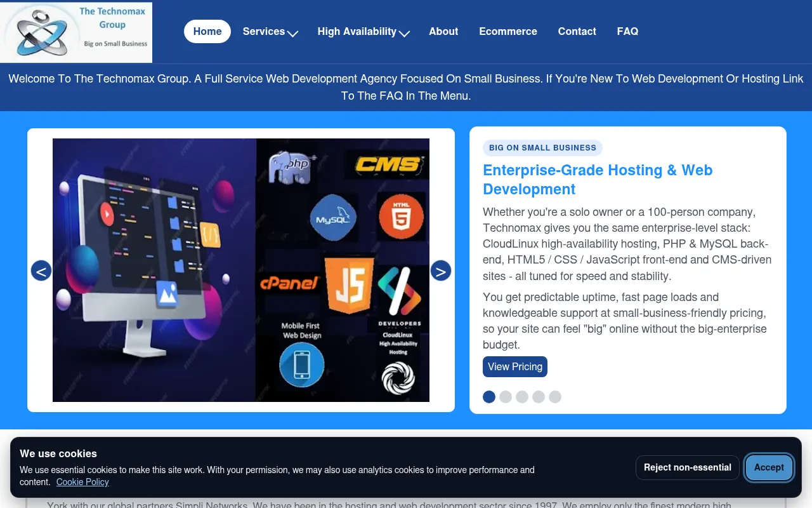Click the Technomax Group logo

tap(76, 32)
